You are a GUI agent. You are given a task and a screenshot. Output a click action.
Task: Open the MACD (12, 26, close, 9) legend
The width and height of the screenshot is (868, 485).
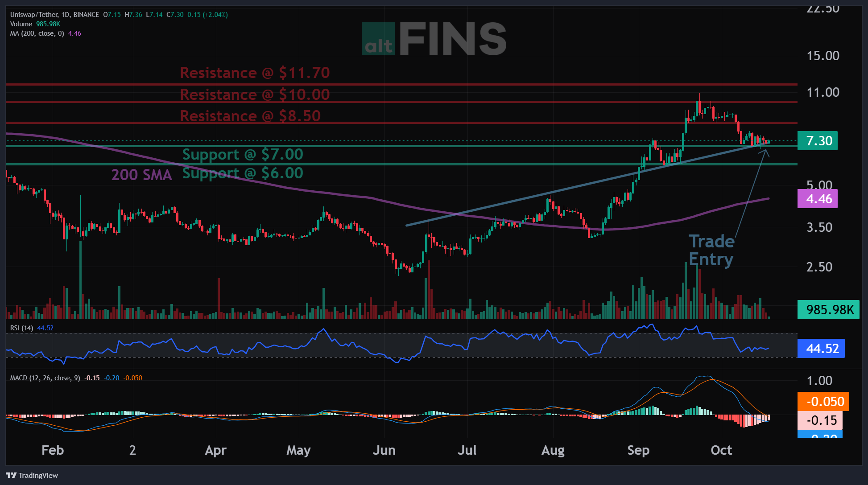(x=76, y=378)
